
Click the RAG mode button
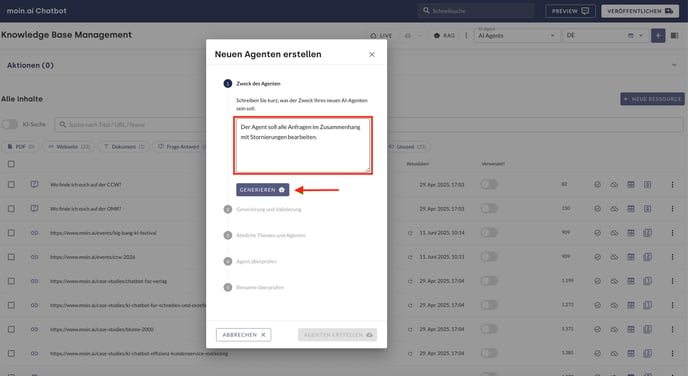tap(444, 36)
